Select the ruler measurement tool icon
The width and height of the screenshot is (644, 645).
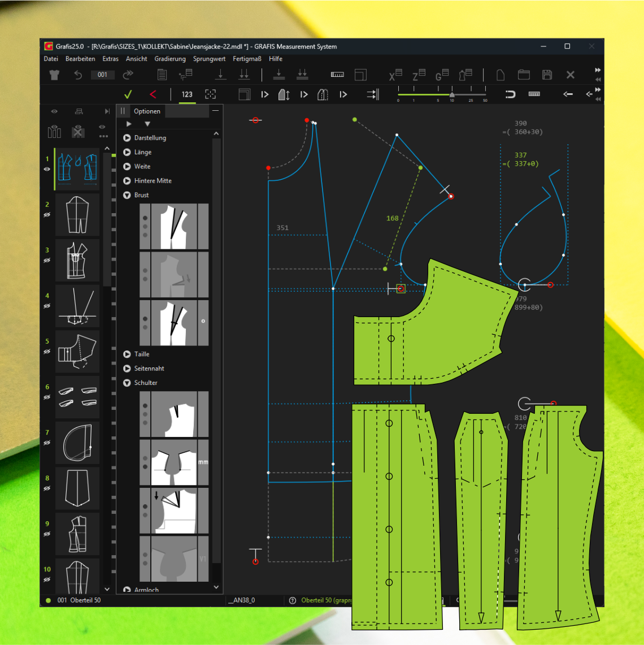337,75
